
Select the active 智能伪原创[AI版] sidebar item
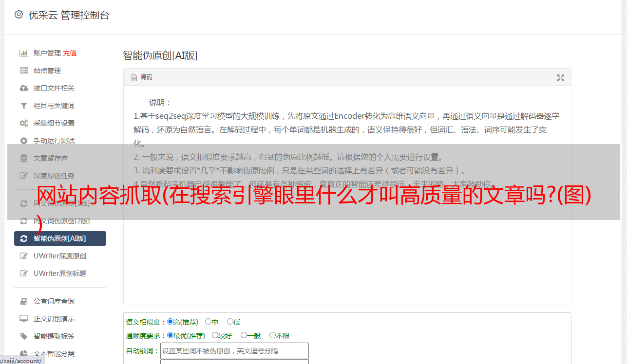click(x=60, y=238)
